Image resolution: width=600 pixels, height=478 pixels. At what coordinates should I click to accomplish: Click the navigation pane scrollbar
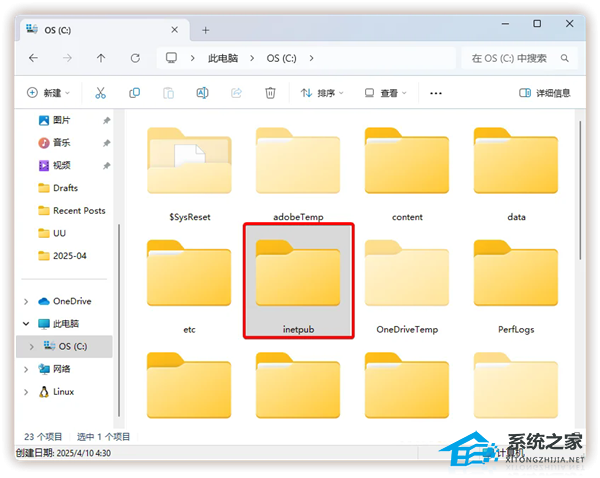119,320
